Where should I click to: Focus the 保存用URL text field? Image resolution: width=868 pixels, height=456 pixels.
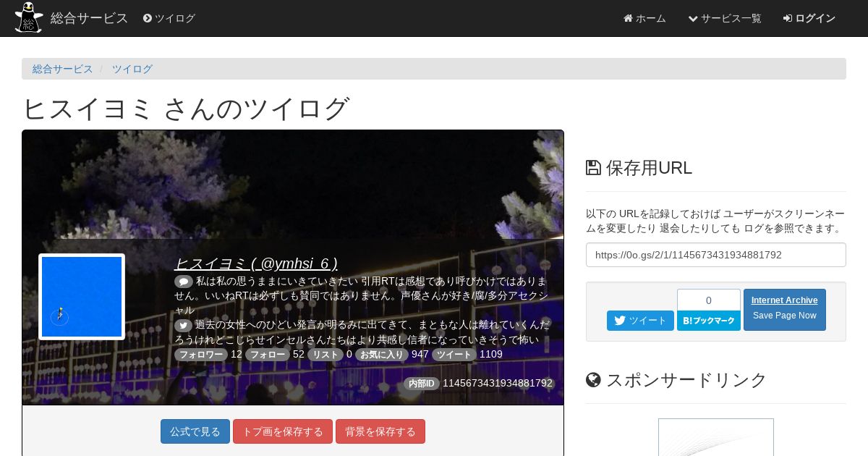716,255
